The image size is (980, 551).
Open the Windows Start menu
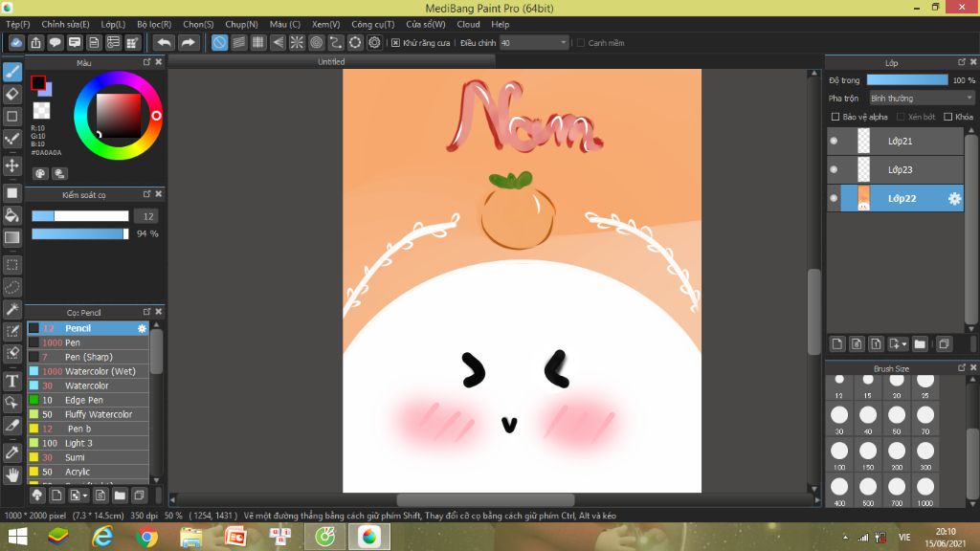tap(17, 537)
